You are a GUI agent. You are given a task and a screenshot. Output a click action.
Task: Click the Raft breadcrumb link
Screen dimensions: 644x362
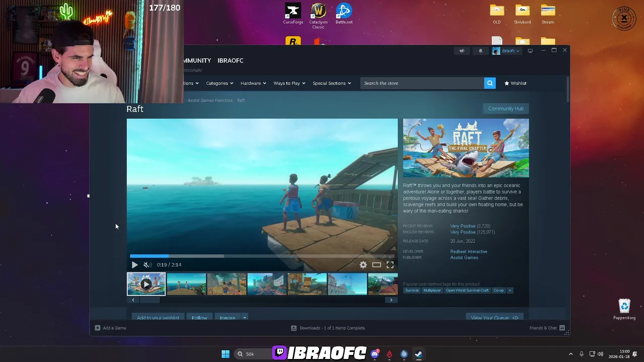241,101
